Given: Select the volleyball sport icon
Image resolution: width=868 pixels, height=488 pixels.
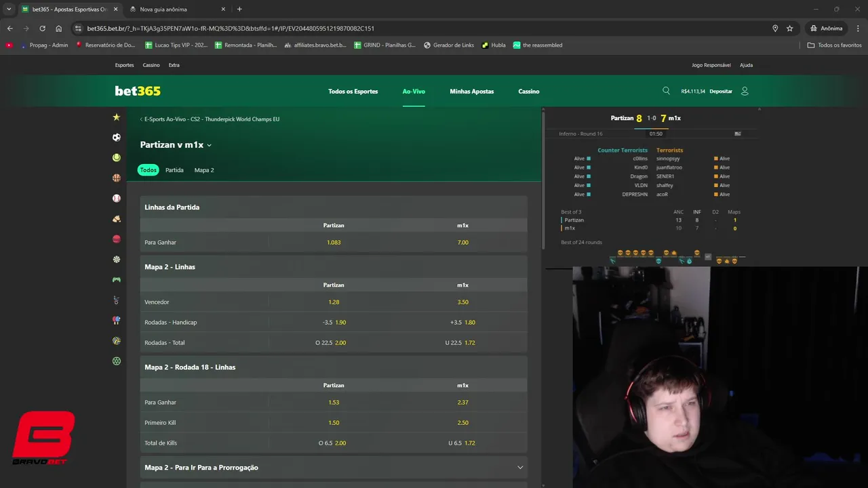Looking at the screenshot, I should coord(117,340).
